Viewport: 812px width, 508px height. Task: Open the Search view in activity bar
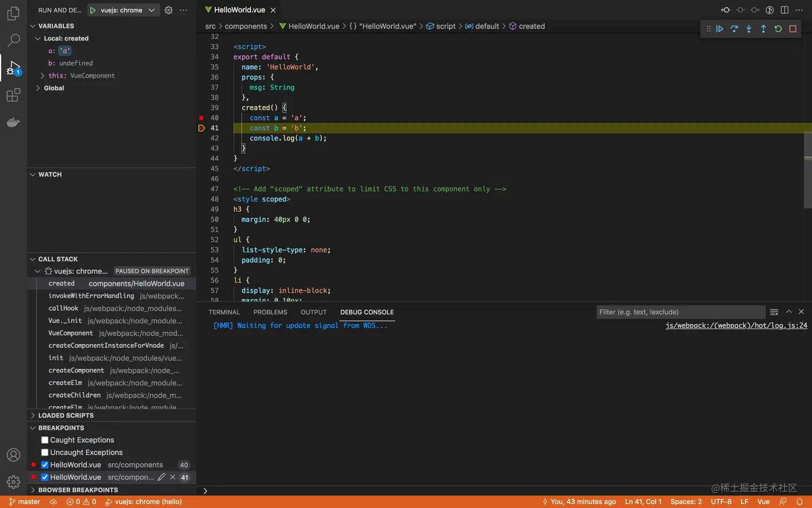point(13,40)
